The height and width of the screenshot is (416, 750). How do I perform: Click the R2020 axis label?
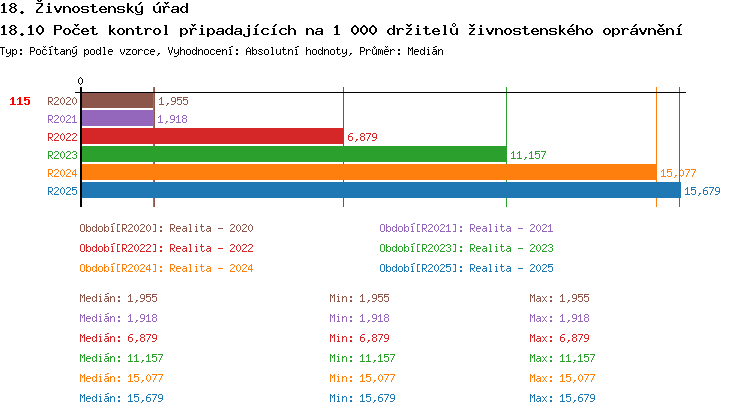pyautogui.click(x=62, y=101)
